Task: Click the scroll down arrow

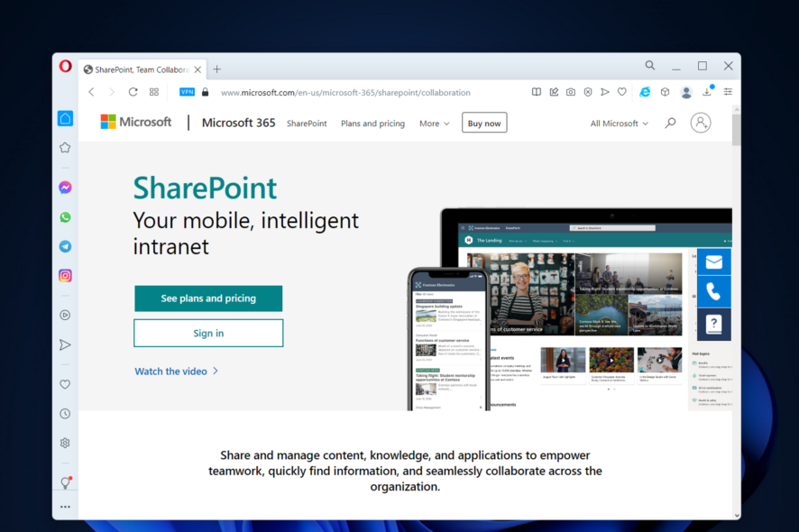Action: click(x=737, y=515)
